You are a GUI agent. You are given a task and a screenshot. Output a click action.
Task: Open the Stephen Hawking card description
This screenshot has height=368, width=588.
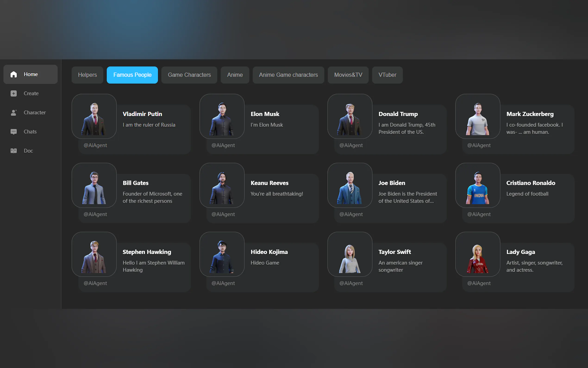153,266
